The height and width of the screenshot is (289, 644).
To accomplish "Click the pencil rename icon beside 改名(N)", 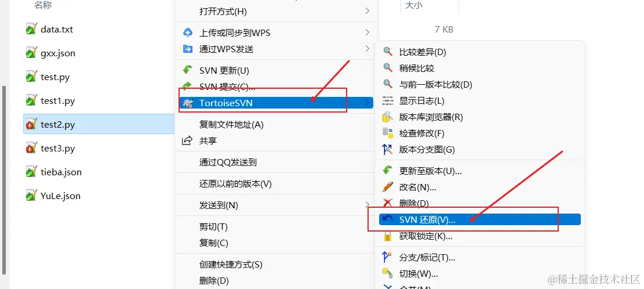I will pos(388,187).
